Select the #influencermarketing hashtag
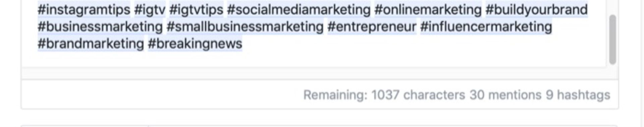This screenshot has width=644, height=127. (x=486, y=27)
